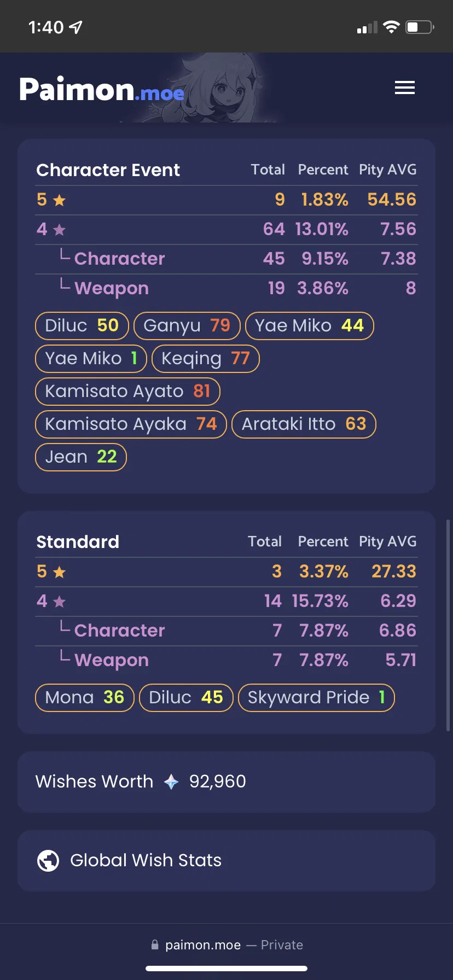
Task: Tap the location arrow in status bar
Action: [x=75, y=27]
